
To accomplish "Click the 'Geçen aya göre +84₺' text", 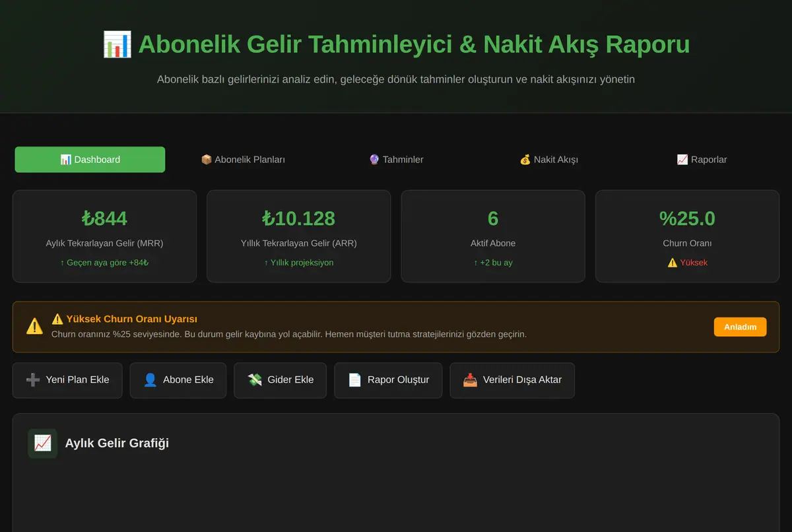I will click(x=104, y=263).
